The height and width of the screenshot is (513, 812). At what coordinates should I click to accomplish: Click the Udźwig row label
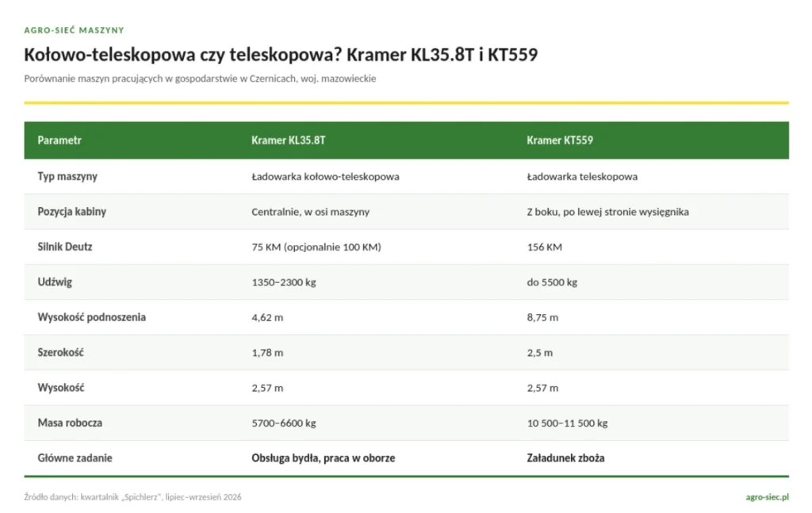pos(55,282)
